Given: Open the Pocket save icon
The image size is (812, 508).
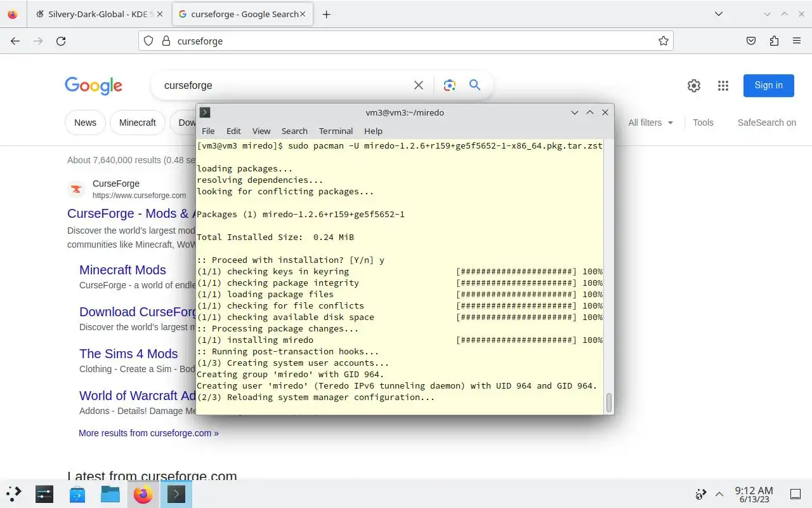Looking at the screenshot, I should (x=751, y=41).
